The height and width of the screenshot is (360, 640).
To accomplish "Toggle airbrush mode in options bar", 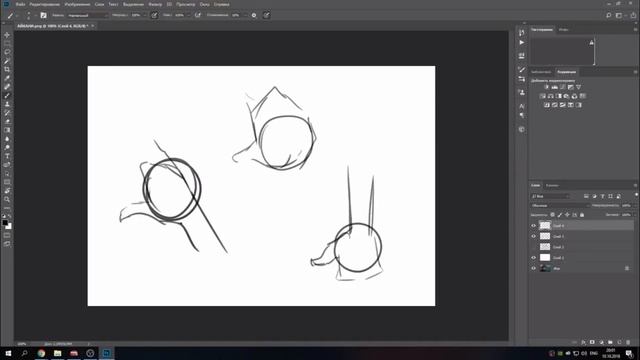I will [x=198, y=15].
